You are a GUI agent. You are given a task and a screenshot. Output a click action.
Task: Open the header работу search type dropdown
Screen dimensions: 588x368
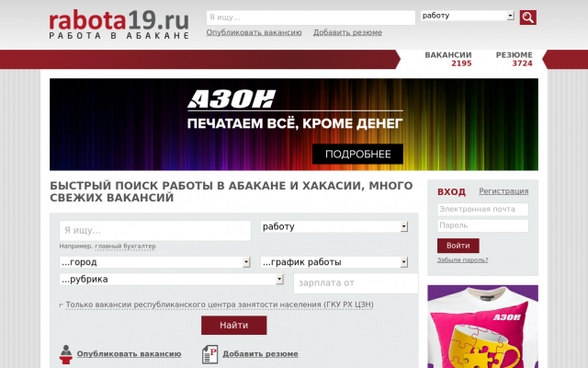(x=468, y=16)
